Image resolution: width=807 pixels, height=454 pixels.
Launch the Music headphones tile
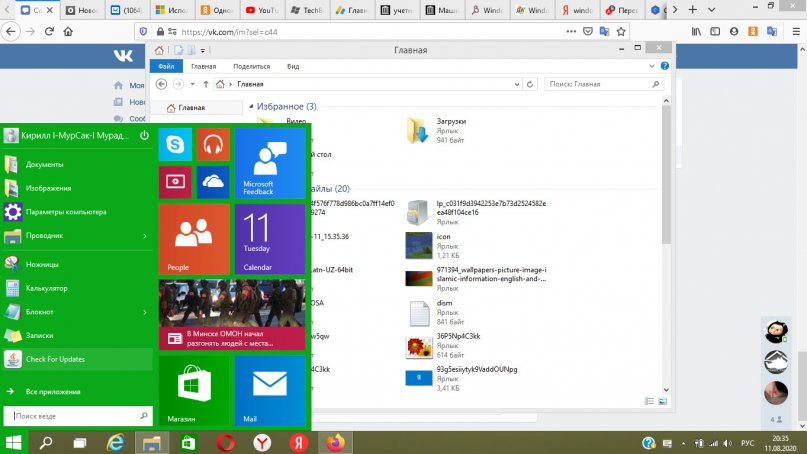(x=213, y=145)
